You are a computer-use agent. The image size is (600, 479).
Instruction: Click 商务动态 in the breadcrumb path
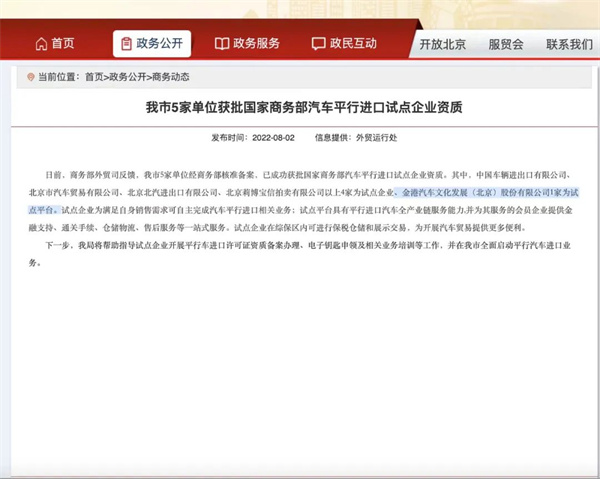point(170,77)
